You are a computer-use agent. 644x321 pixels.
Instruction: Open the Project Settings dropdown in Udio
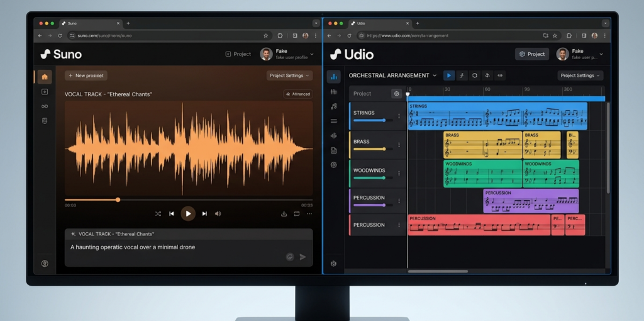click(x=580, y=76)
